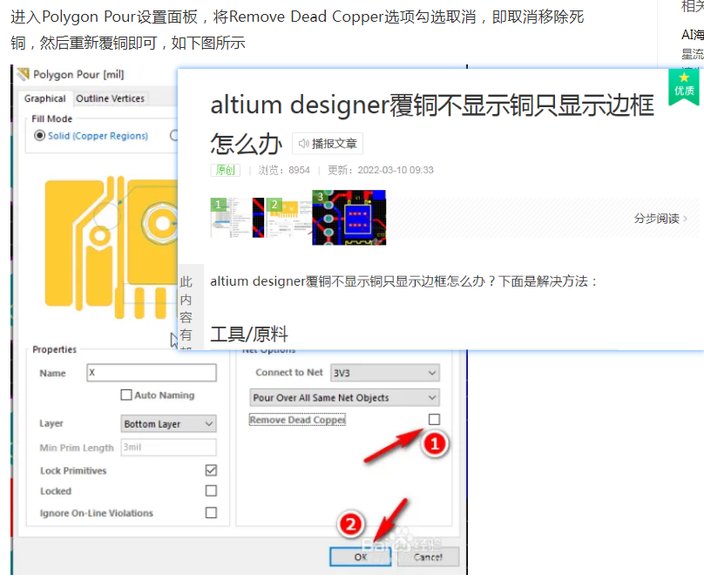Image resolution: width=704 pixels, height=588 pixels.
Task: Click 浏览: 8954 view count text
Action: pos(284,170)
